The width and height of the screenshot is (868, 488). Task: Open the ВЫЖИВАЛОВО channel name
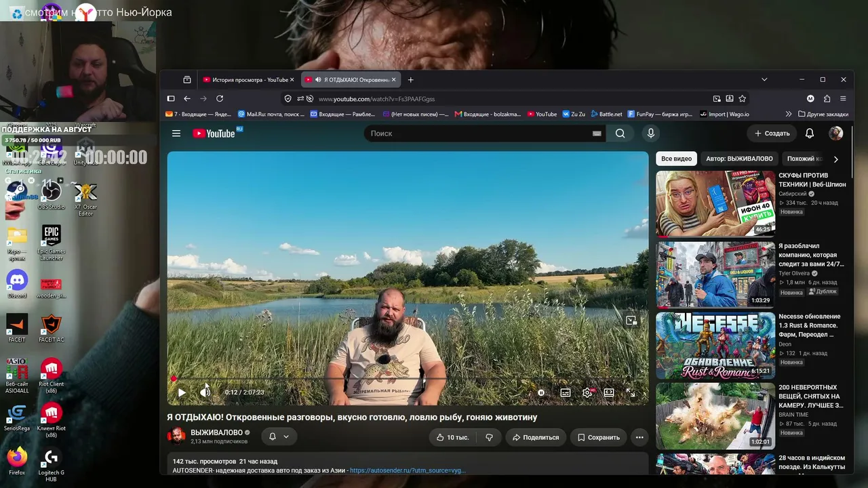pos(216,432)
